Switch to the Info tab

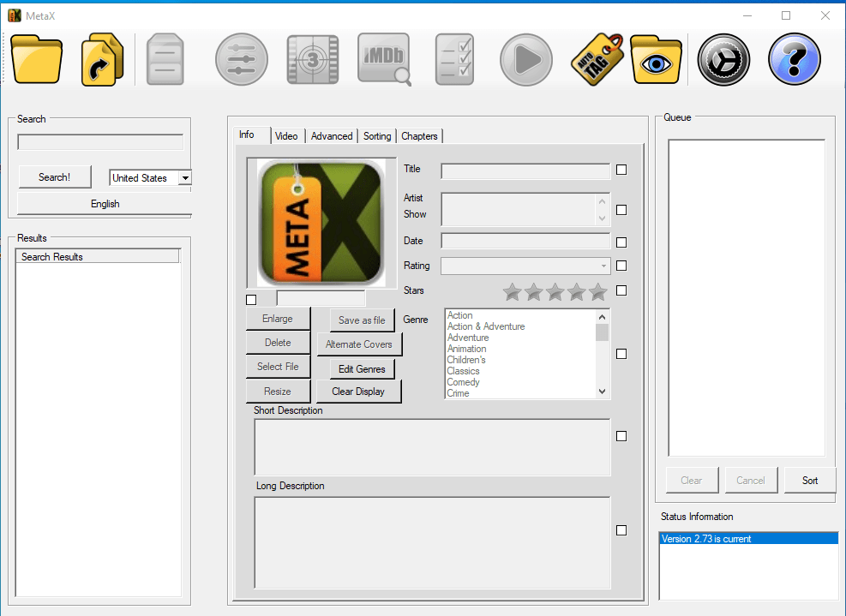[247, 135]
